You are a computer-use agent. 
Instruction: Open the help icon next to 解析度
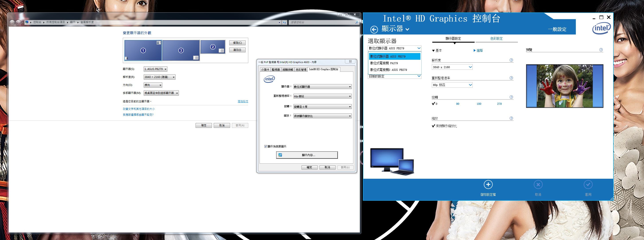point(511,60)
